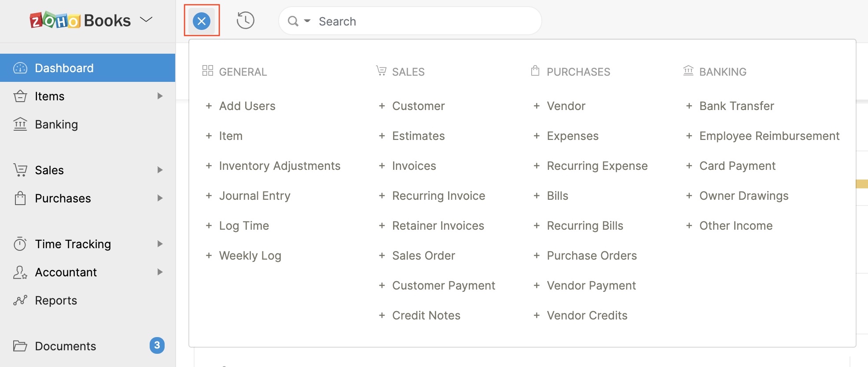The height and width of the screenshot is (367, 868).
Task: Select Dashboard in the sidebar
Action: (x=64, y=68)
